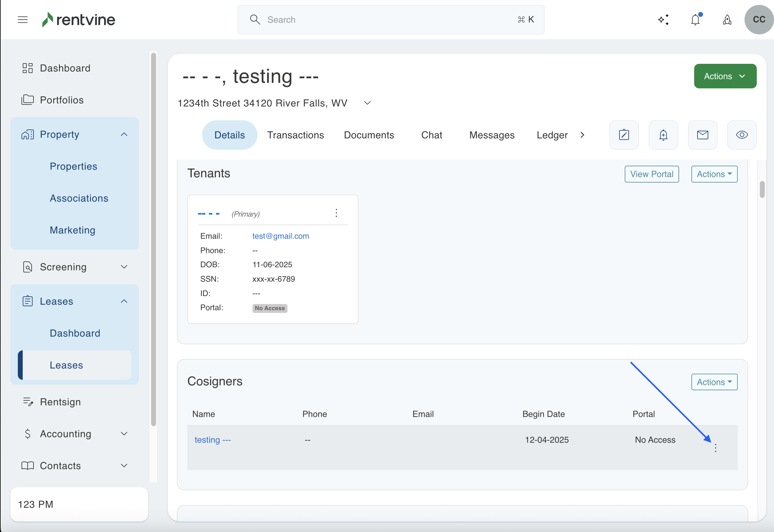Click the rocket icon in header
This screenshot has width=774, height=532.
727,20
